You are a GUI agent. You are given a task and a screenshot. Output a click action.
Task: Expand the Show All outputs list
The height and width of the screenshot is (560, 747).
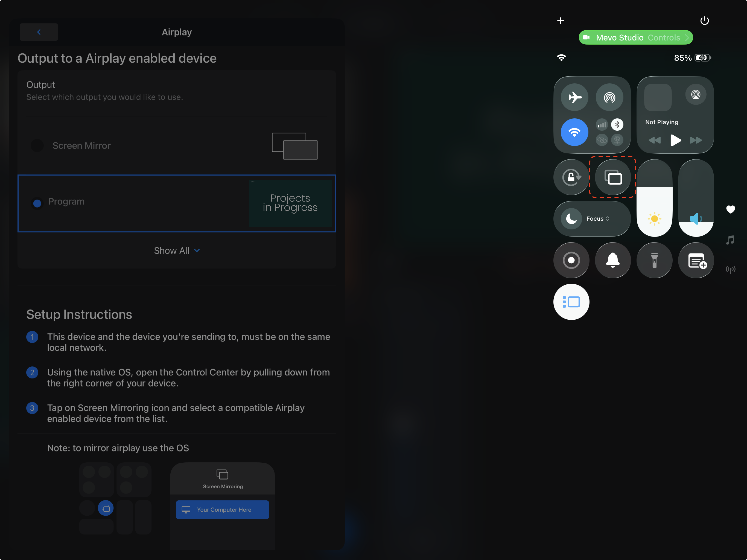click(177, 250)
